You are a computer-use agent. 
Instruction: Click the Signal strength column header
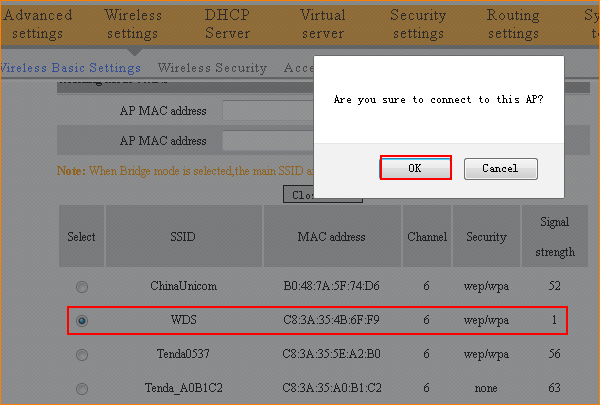[x=553, y=237]
